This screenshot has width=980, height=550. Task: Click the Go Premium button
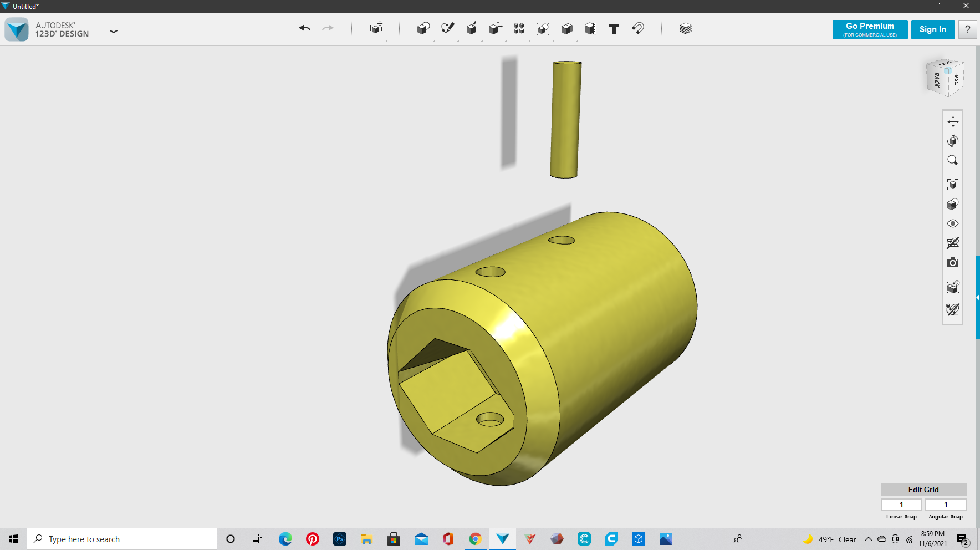(x=870, y=29)
